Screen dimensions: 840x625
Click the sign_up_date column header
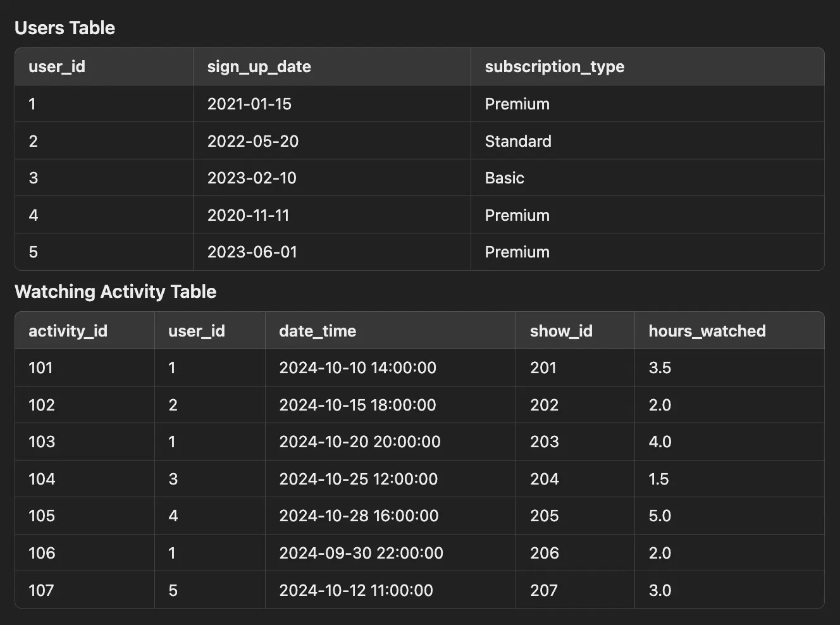[259, 66]
